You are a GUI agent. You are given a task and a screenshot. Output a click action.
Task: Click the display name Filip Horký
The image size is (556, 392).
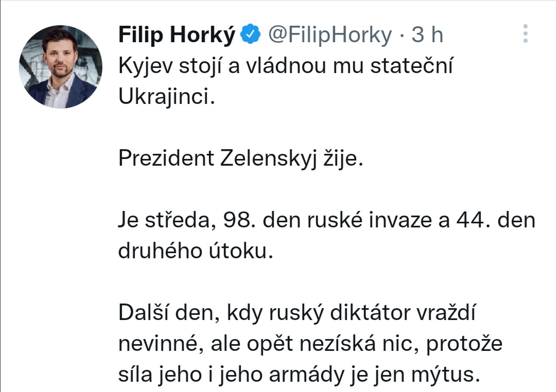pyautogui.click(x=177, y=35)
